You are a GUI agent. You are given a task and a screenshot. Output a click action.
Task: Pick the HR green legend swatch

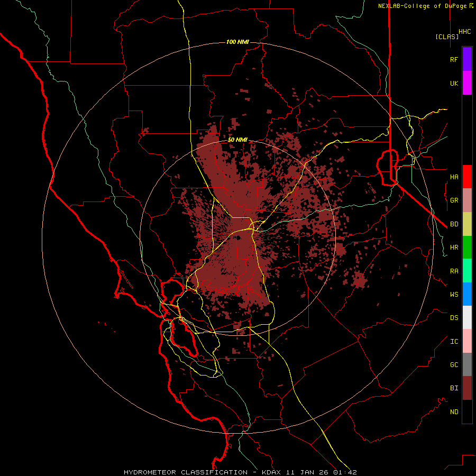pyautogui.click(x=467, y=248)
